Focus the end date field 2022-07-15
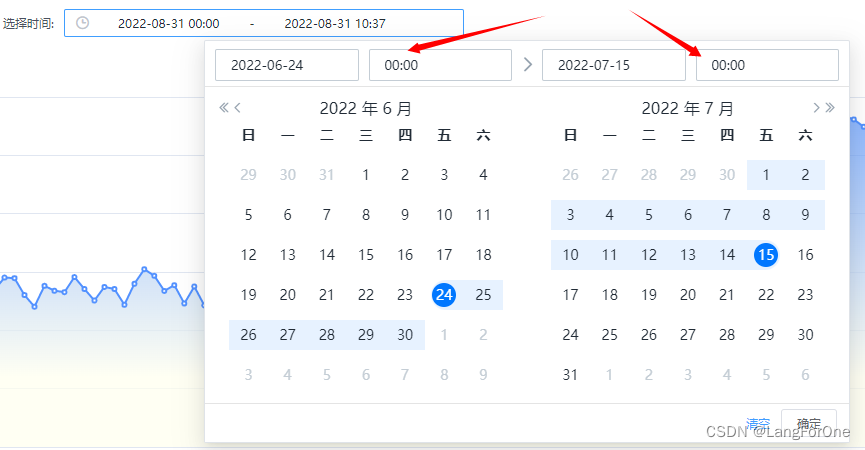This screenshot has height=450, width=865. [x=614, y=65]
